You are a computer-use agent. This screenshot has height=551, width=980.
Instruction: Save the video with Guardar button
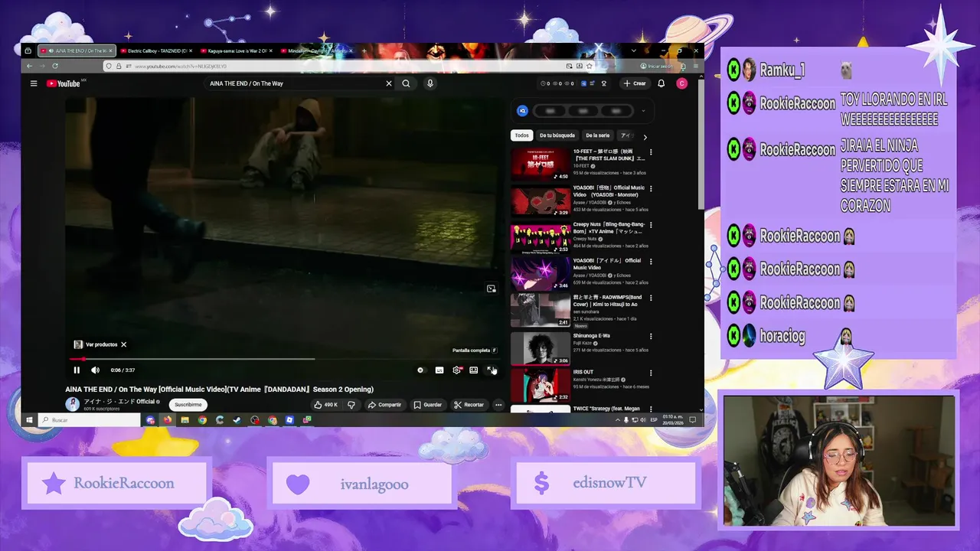(x=428, y=405)
